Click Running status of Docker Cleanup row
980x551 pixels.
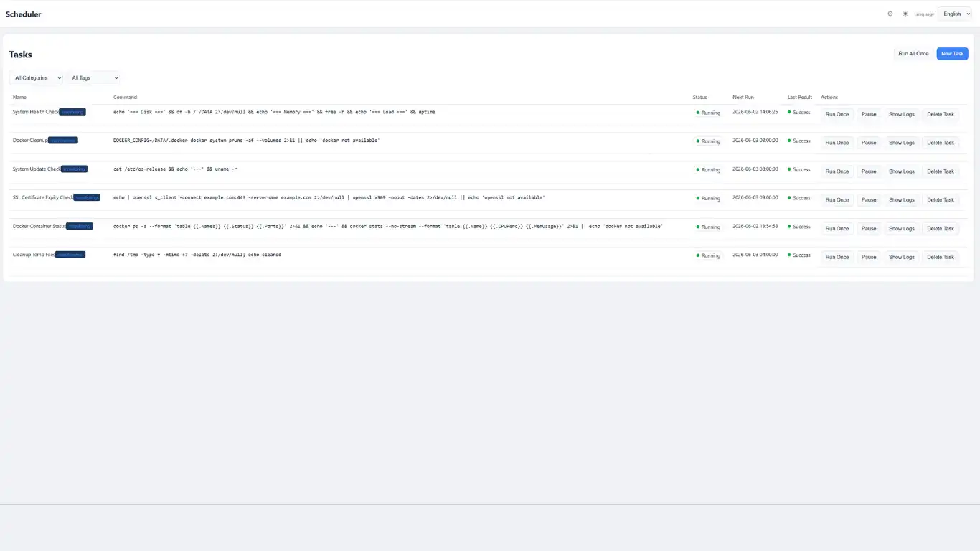(707, 141)
